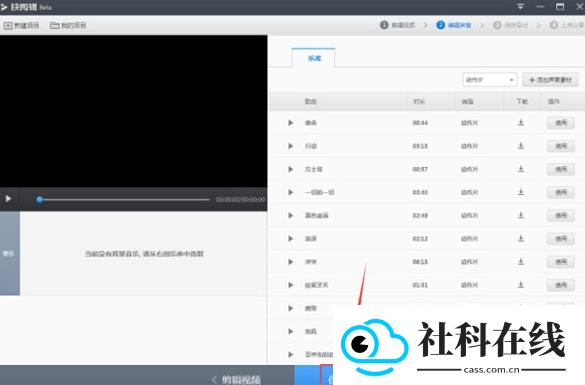Use the 02:49 song as background music
The width and height of the screenshot is (585, 385).
[x=560, y=215]
